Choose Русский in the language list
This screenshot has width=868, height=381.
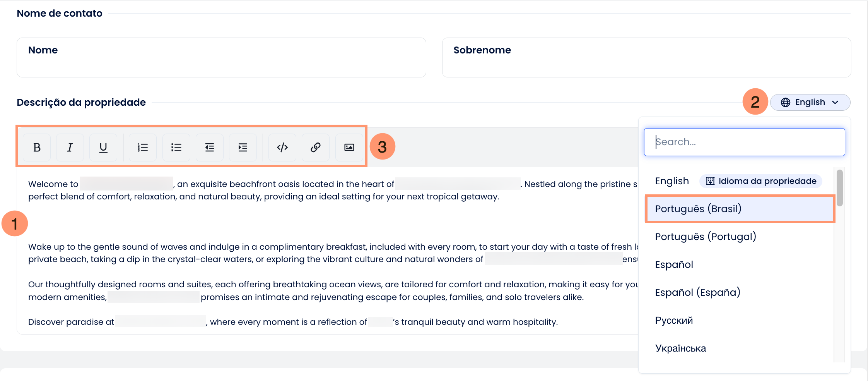tap(740, 320)
